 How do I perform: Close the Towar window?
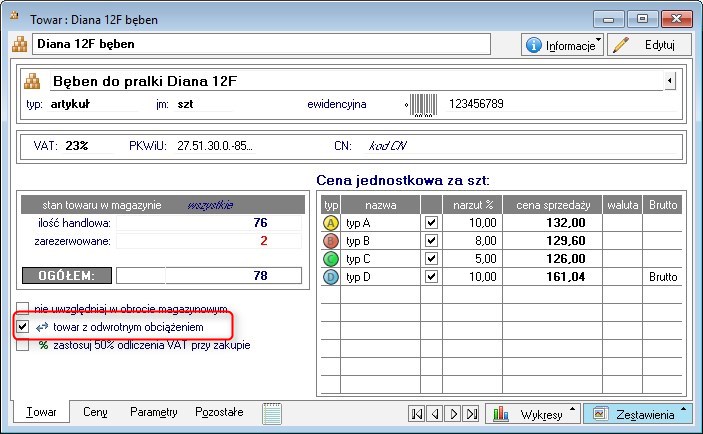tap(676, 19)
